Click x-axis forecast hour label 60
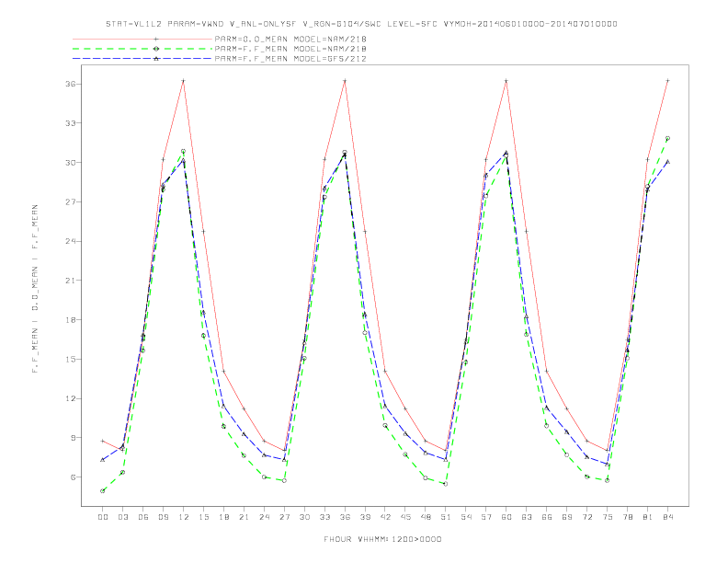The height and width of the screenshot is (563, 728). 506,517
